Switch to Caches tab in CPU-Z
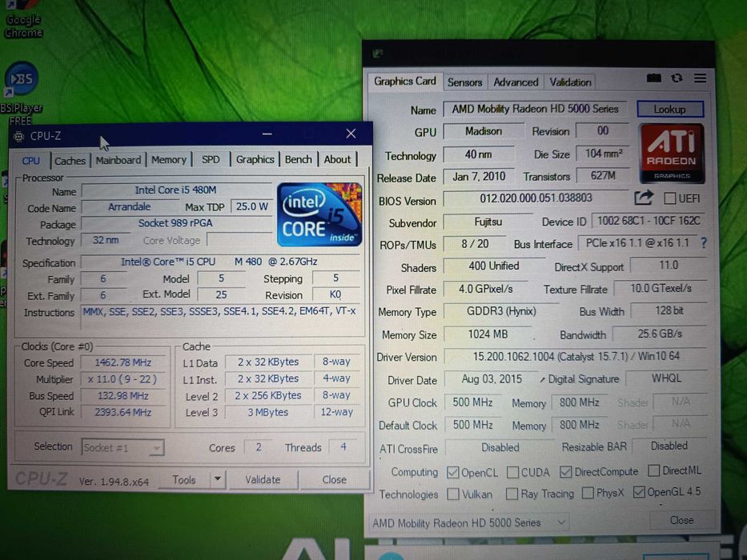This screenshot has height=560, width=747. pos(70,161)
